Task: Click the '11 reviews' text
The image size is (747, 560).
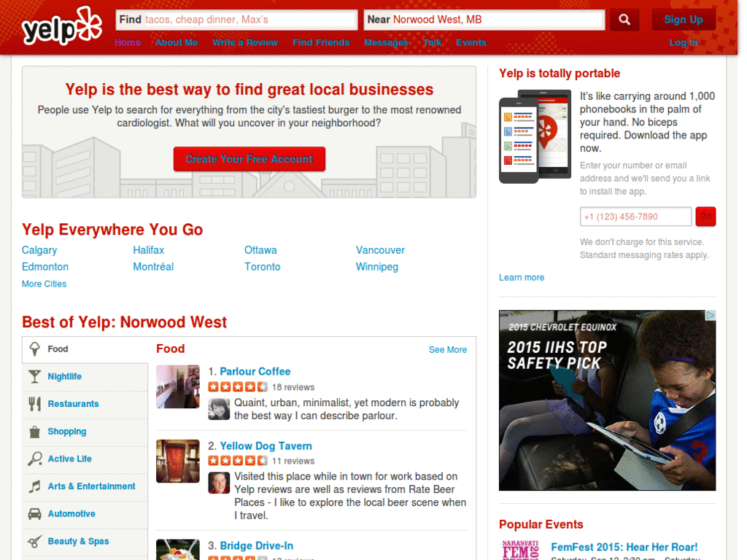Action: (x=293, y=461)
